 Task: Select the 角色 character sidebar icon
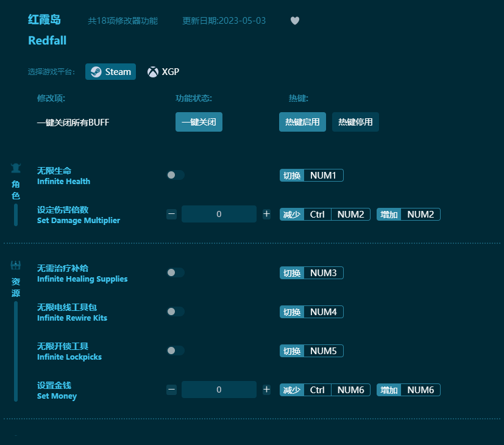[x=15, y=169]
